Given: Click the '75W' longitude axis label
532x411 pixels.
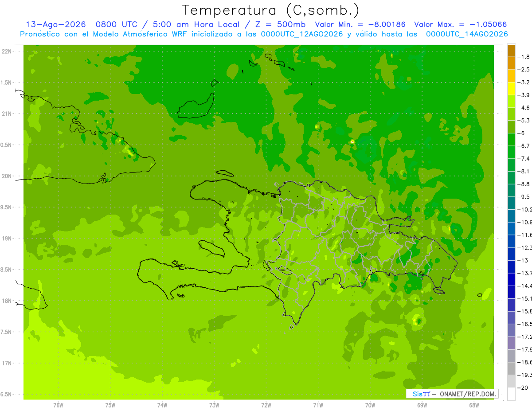Looking at the screenshot, I should coord(110,405).
